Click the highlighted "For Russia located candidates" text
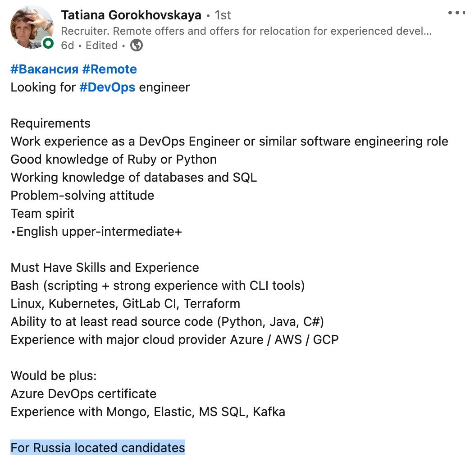The height and width of the screenshot is (476, 465). [x=98, y=448]
